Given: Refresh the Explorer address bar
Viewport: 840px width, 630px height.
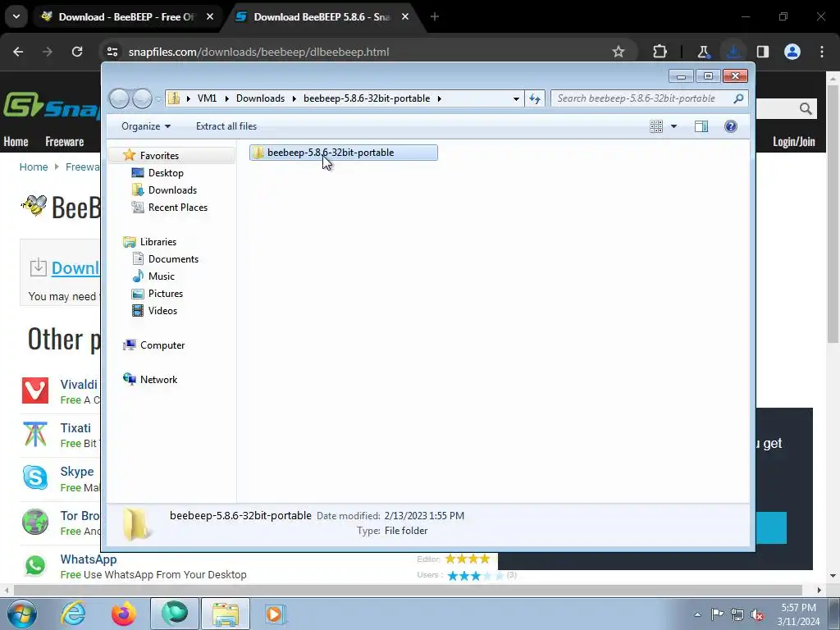Looking at the screenshot, I should point(535,98).
